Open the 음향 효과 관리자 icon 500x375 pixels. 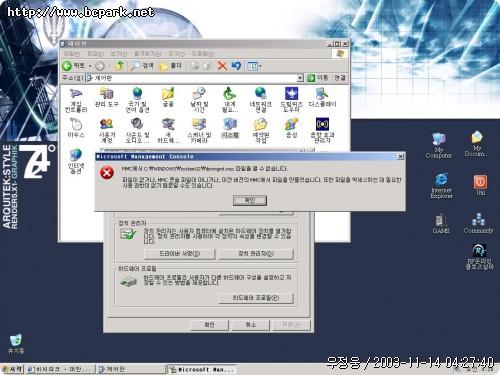tap(322, 131)
